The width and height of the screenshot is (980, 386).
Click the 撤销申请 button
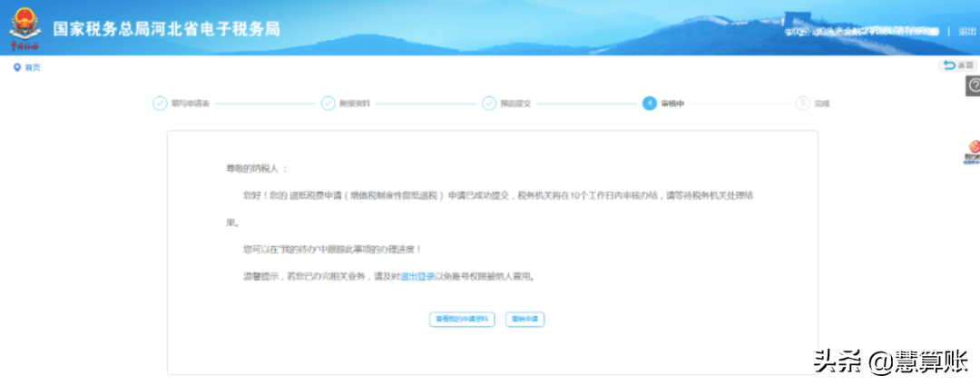[525, 319]
